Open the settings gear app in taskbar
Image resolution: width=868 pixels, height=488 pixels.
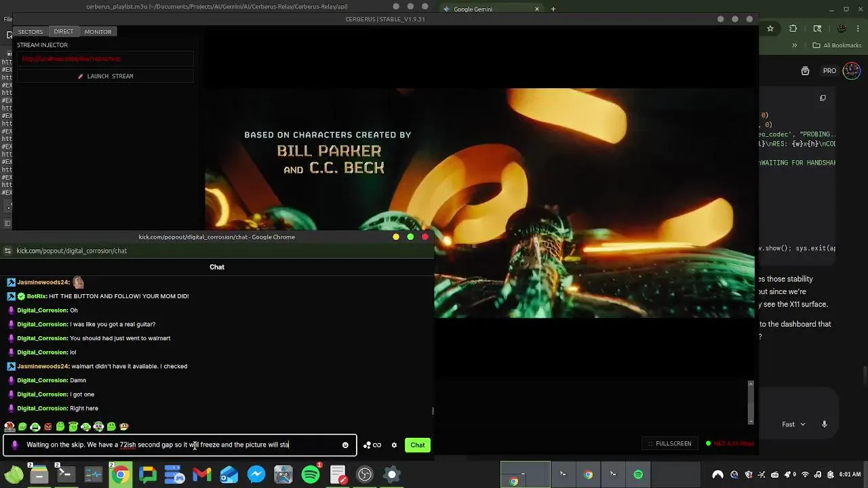(x=392, y=474)
